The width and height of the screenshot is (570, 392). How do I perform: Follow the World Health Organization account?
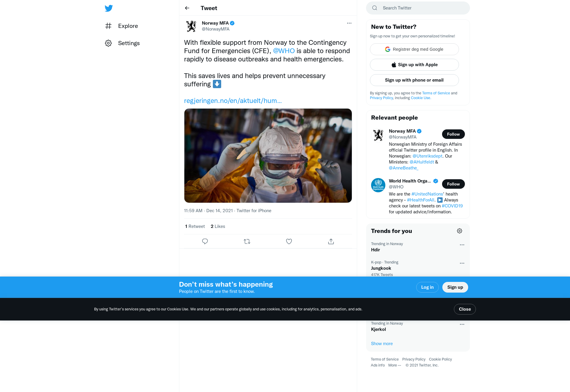tap(453, 184)
